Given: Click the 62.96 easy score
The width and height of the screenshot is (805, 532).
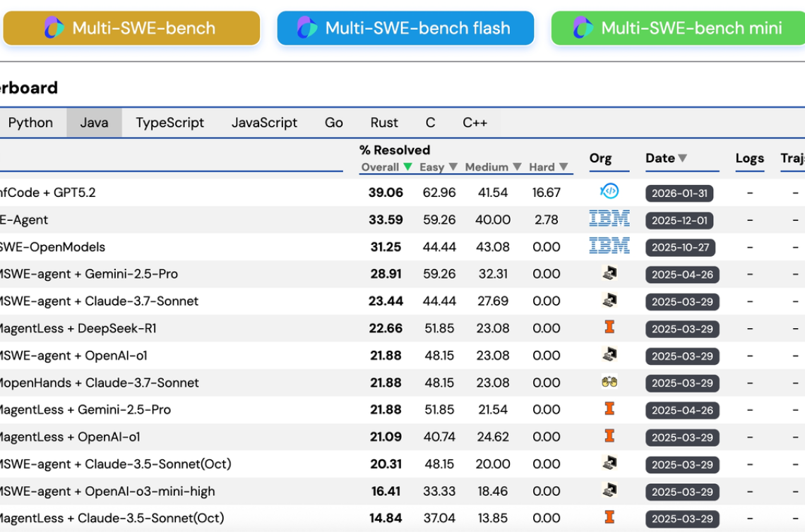Looking at the screenshot, I should 439,193.
